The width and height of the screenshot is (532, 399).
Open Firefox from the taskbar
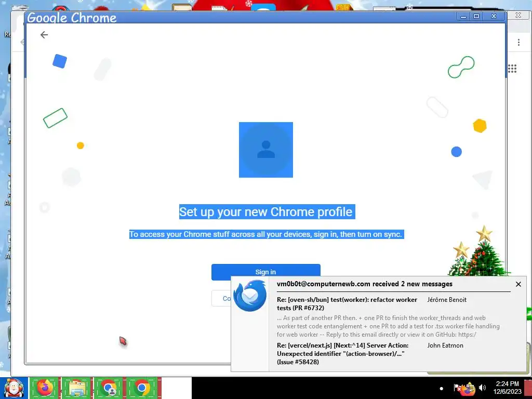[45, 388]
